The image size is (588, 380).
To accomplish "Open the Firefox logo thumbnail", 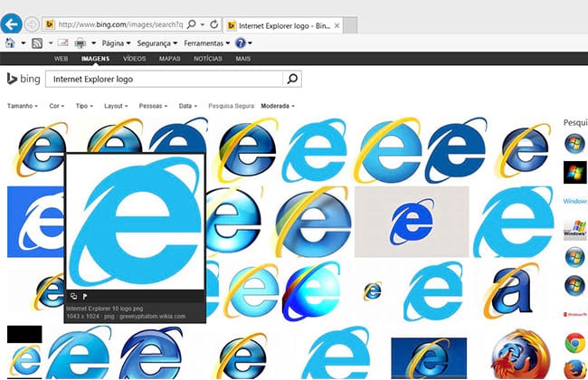I will (x=520, y=353).
